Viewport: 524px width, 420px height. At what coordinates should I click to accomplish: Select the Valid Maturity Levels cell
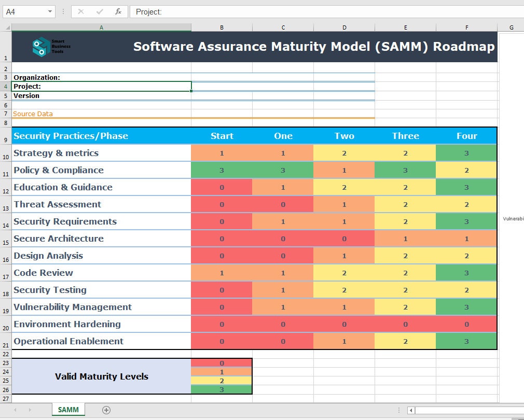coord(101,376)
